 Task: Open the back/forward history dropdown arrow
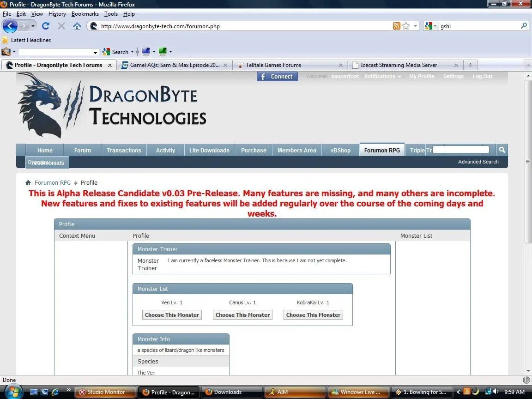(33, 26)
